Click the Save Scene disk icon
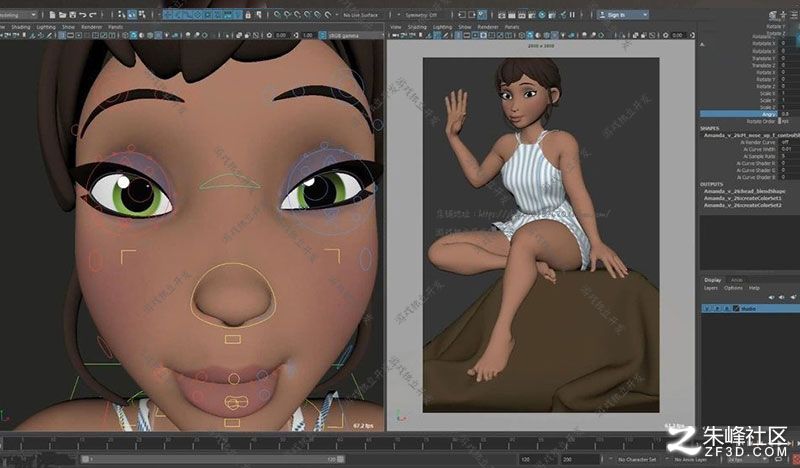 pos(72,15)
